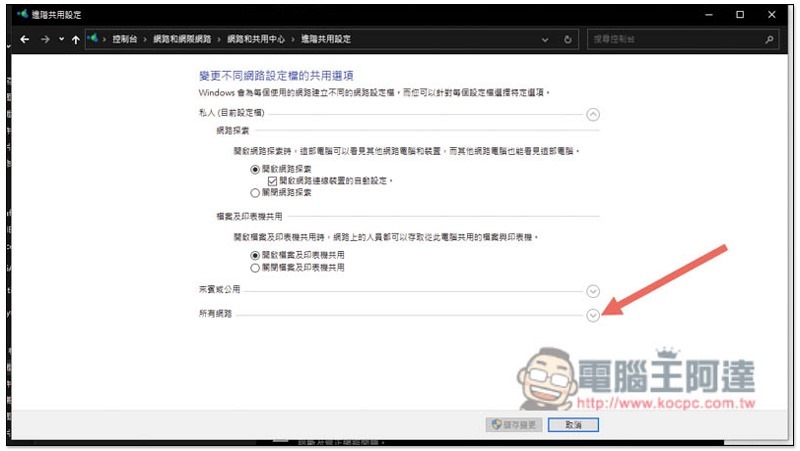Click the search magnifier icon
800x451 pixels.
tap(769, 39)
